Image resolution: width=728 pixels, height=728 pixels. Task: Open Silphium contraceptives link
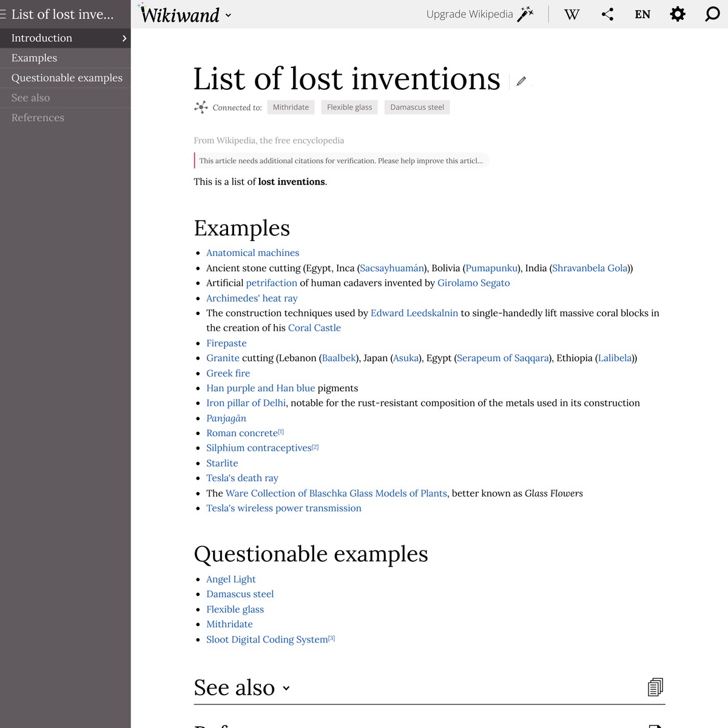(x=259, y=448)
